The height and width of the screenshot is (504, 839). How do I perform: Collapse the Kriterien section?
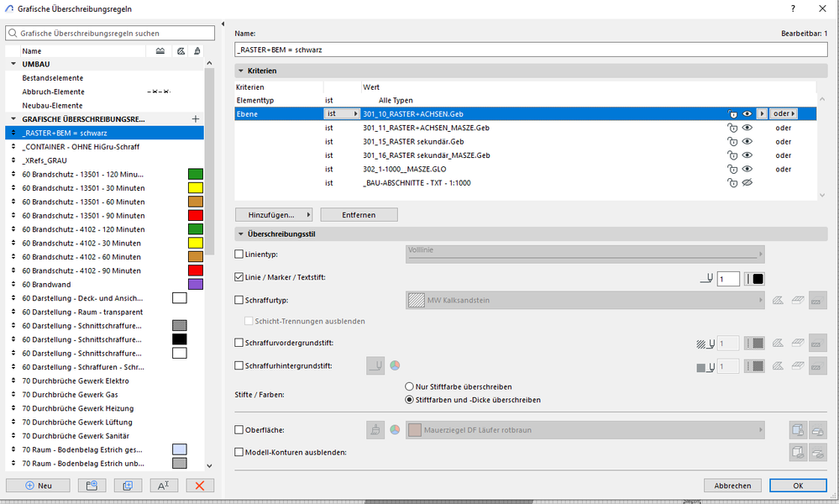click(241, 71)
